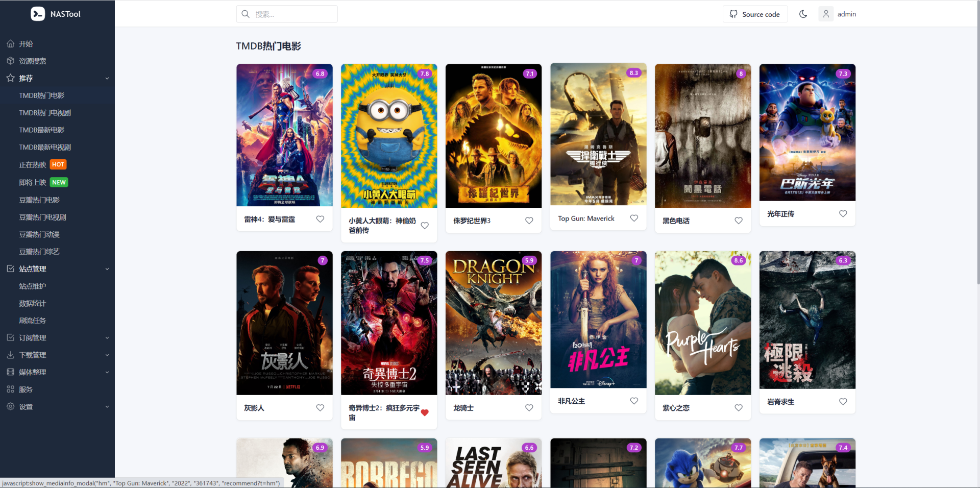Open the 奇异博士2 movie poster
This screenshot has height=488, width=980.
[389, 323]
